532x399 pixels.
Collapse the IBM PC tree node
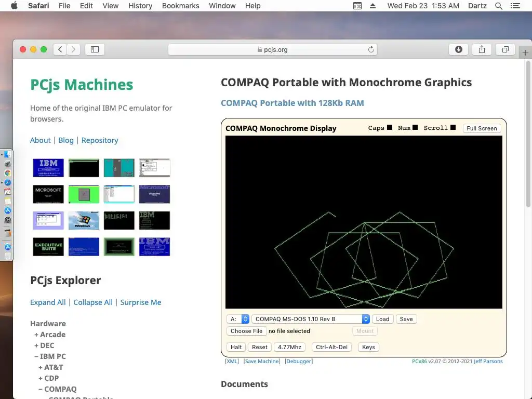coord(50,356)
